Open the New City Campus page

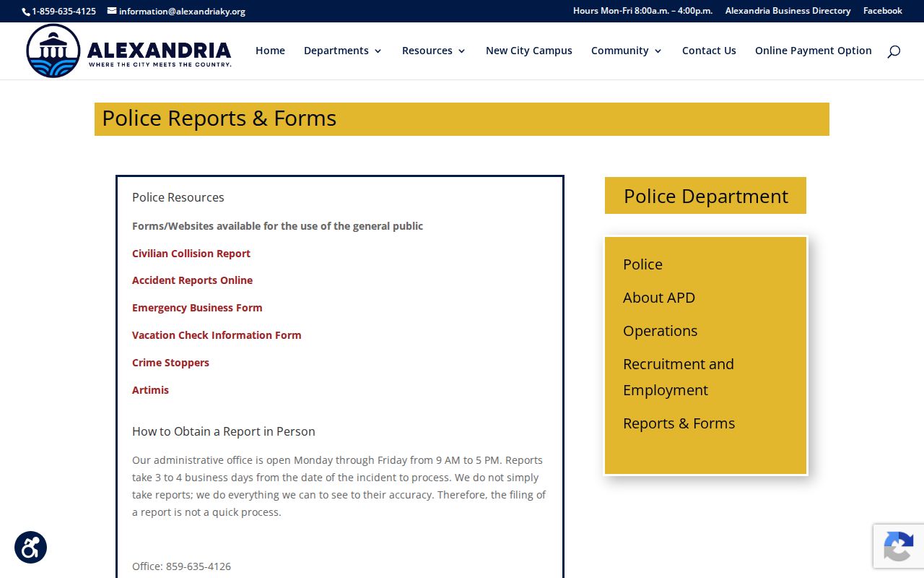point(529,51)
